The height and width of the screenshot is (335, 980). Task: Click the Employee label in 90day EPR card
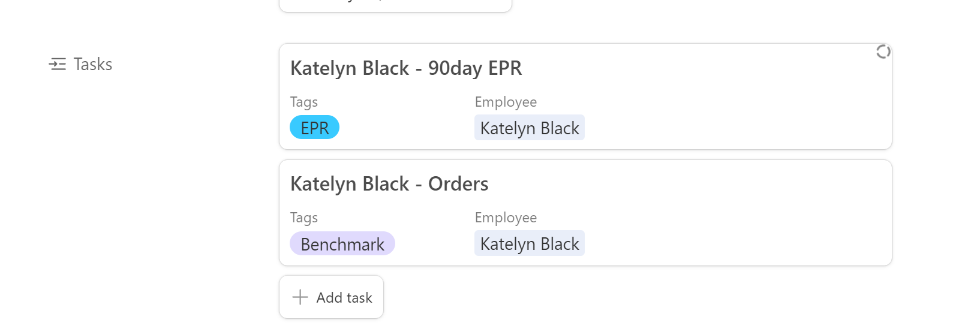tap(506, 102)
